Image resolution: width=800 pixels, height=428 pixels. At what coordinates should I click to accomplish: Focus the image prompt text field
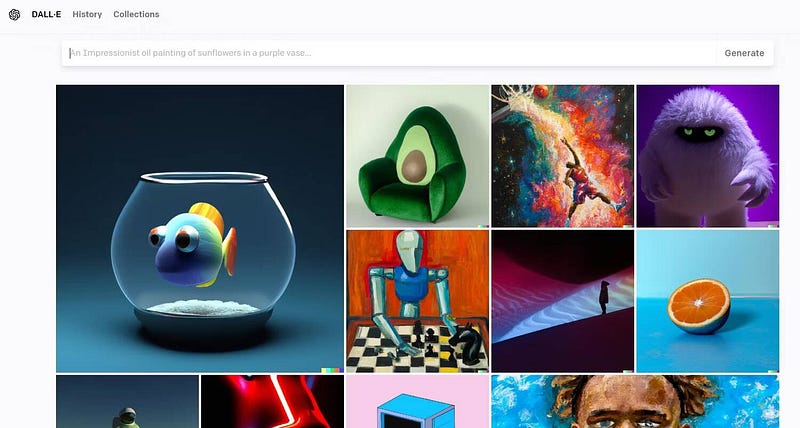click(x=389, y=53)
